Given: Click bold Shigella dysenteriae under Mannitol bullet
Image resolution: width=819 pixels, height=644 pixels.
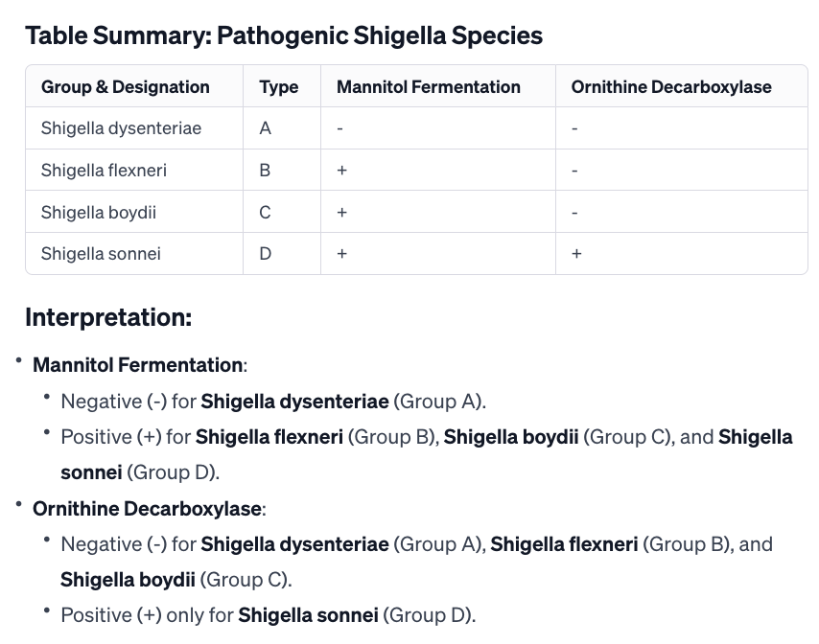Looking at the screenshot, I should pos(294,402).
